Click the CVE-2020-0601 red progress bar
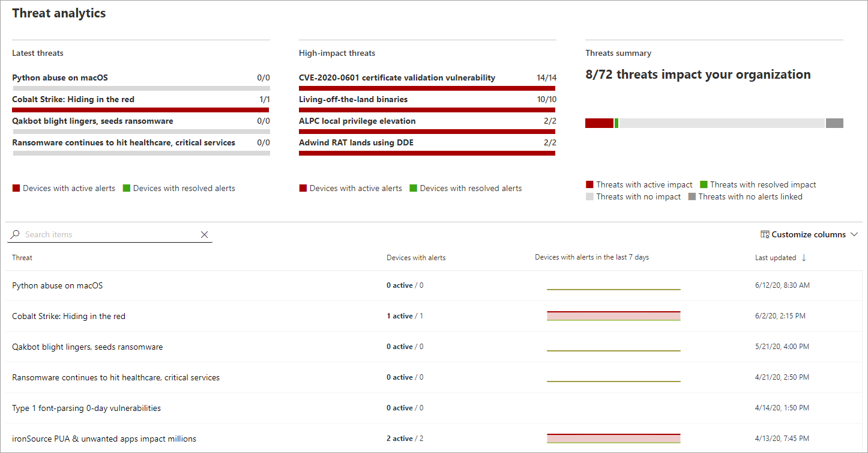This screenshot has width=868, height=453. click(427, 88)
